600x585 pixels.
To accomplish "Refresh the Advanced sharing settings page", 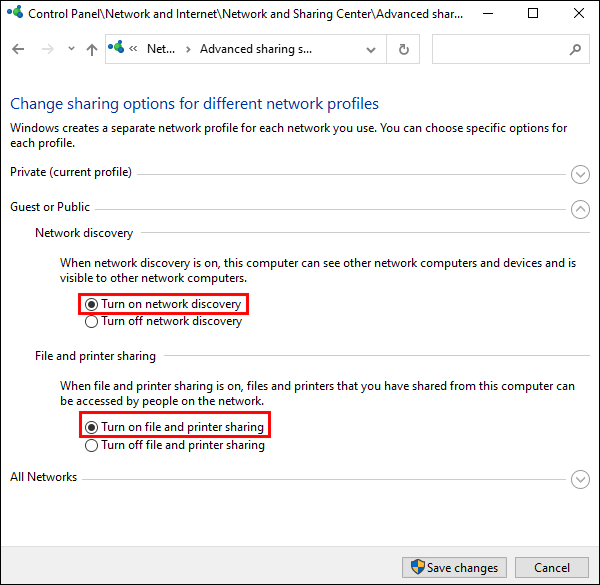I will pos(403,49).
